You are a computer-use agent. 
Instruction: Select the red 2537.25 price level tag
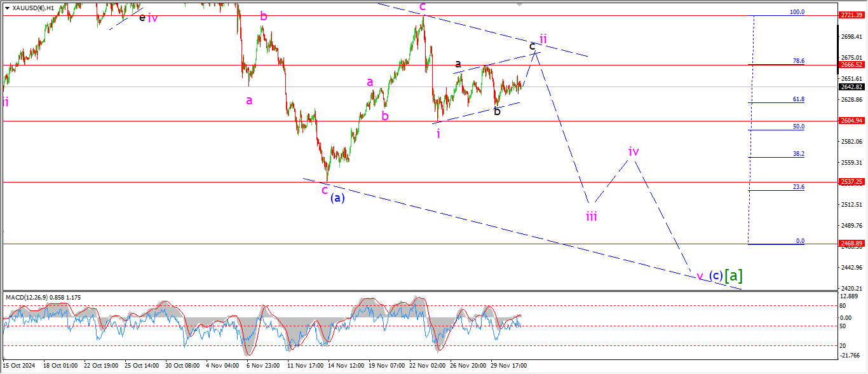pyautogui.click(x=851, y=182)
